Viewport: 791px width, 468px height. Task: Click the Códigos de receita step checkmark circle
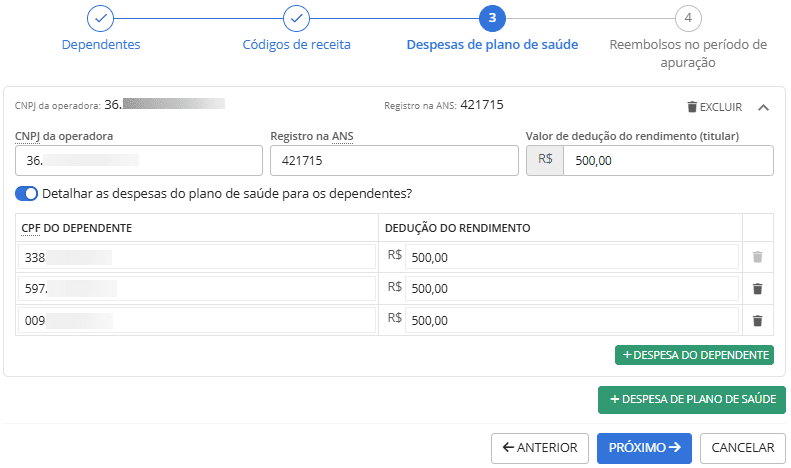(x=296, y=19)
